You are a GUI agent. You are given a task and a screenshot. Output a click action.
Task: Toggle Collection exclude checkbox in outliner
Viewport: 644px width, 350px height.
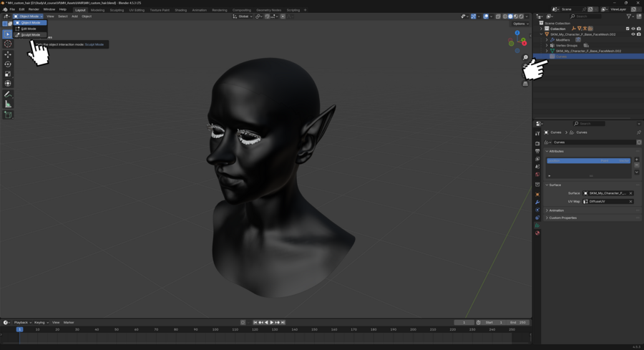628,29
